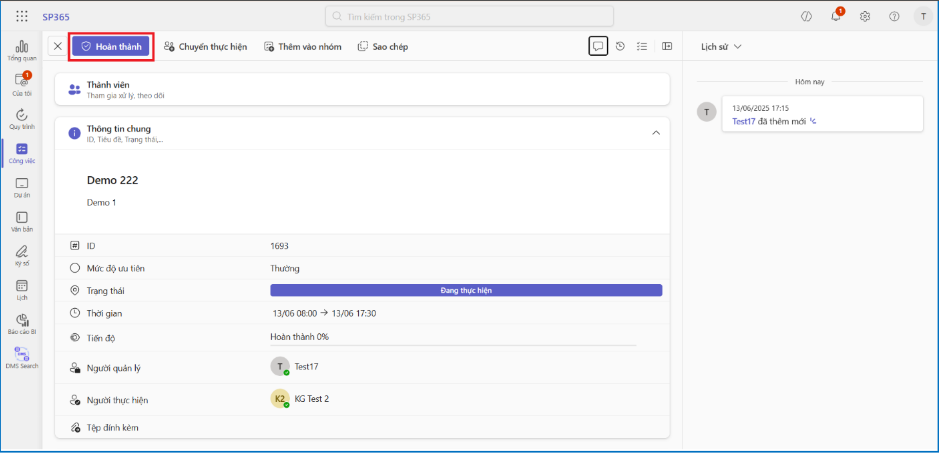This screenshot has width=939, height=453.
Task: Open the notifications bell icon
Action: [836, 16]
